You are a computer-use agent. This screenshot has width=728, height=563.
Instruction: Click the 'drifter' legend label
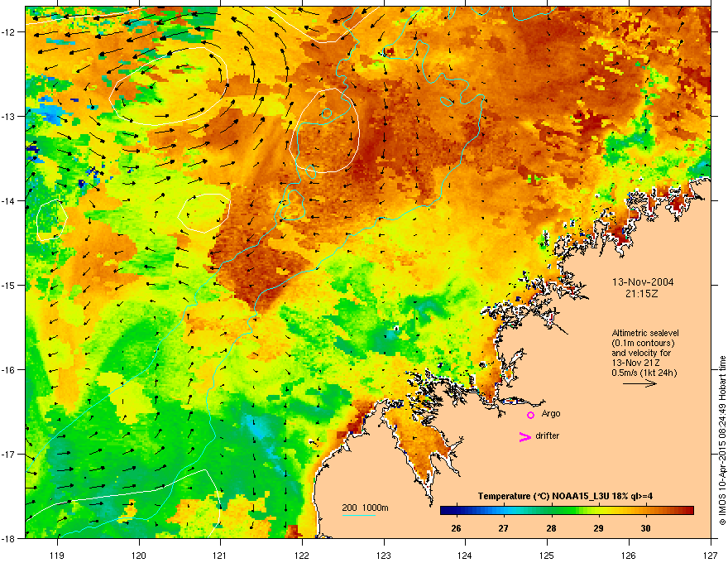tap(547, 435)
